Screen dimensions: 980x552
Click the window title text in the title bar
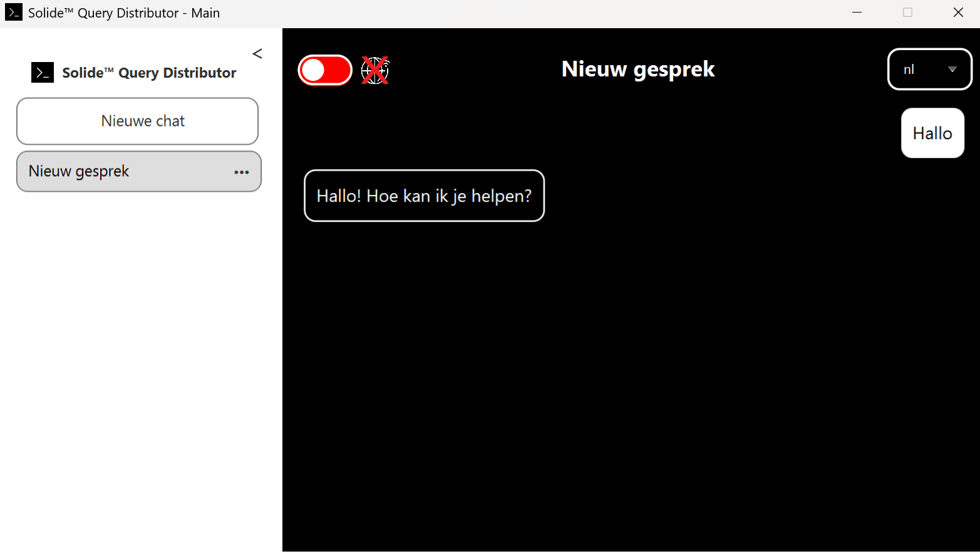tap(124, 13)
